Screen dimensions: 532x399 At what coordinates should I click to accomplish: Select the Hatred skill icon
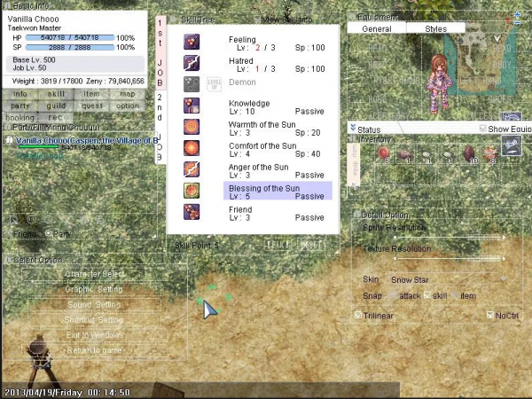(192, 63)
